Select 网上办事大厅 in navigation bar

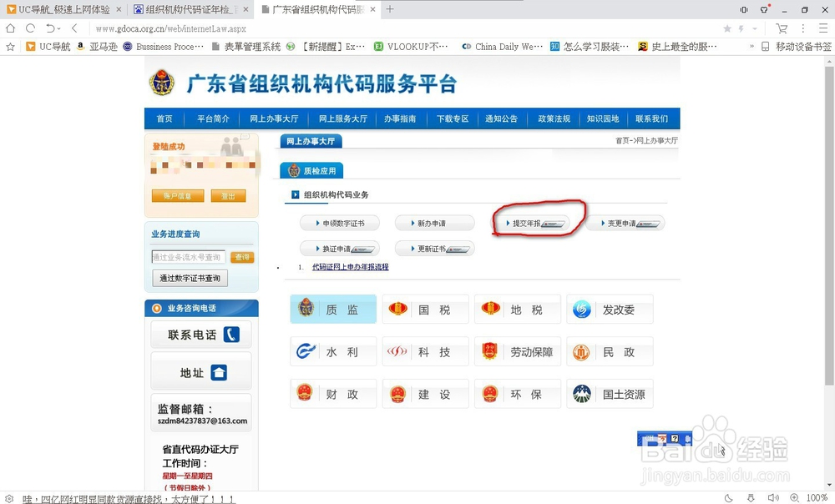(x=274, y=118)
